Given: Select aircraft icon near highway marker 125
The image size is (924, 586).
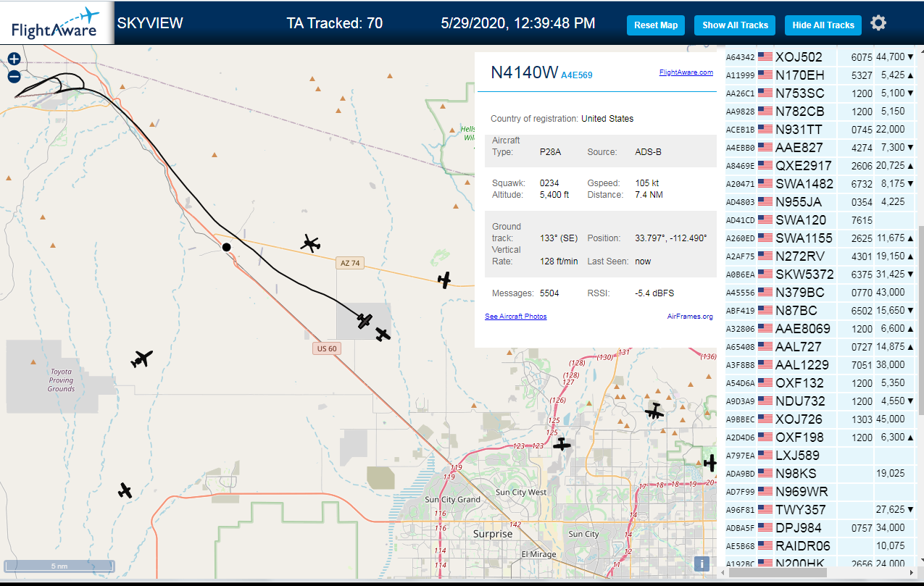Looking at the screenshot, I should tap(562, 444).
